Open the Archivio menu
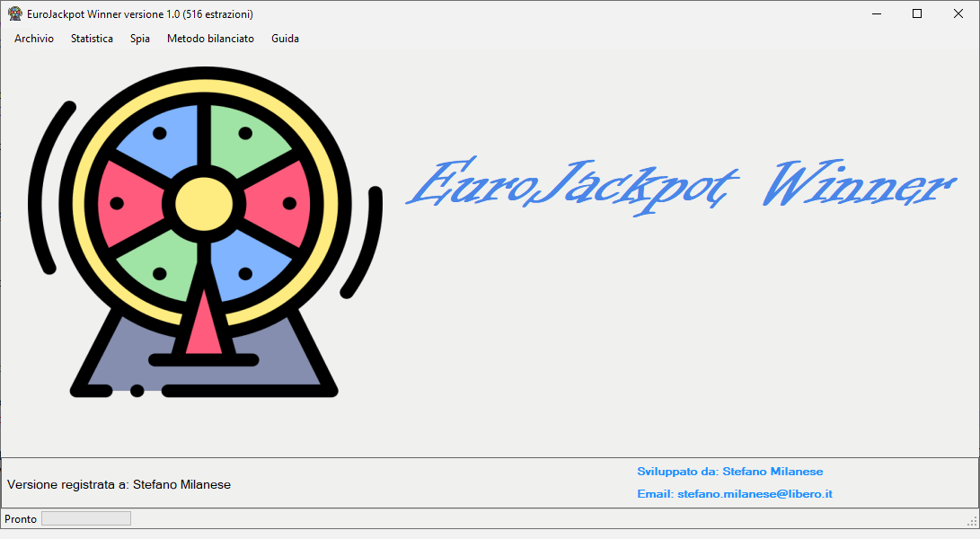The width and height of the screenshot is (980, 539). click(x=34, y=38)
